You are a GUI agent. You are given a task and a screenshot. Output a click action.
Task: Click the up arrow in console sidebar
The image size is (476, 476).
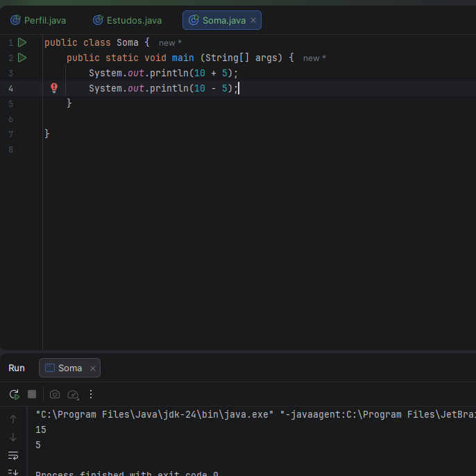pyautogui.click(x=13, y=419)
